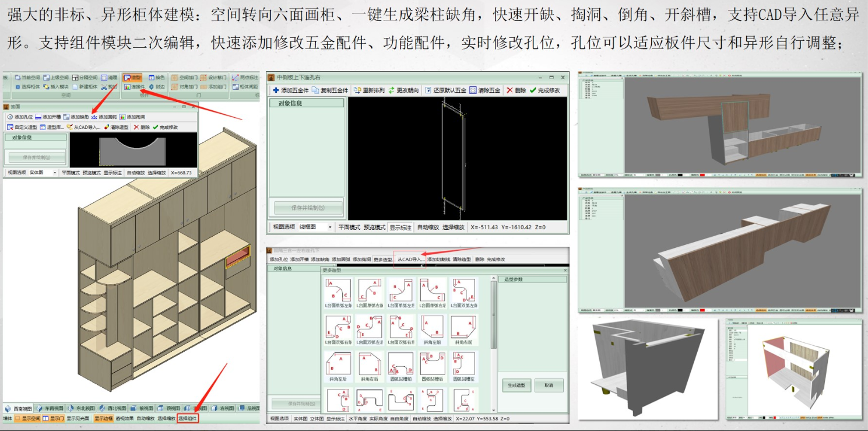Click 自定义造型 in the 抽面 window
This screenshot has width=868, height=431.
(22, 127)
